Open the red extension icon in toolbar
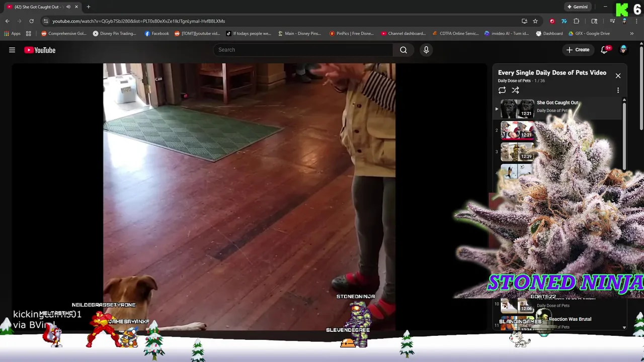Image resolution: width=644 pixels, height=362 pixels. pyautogui.click(x=552, y=21)
